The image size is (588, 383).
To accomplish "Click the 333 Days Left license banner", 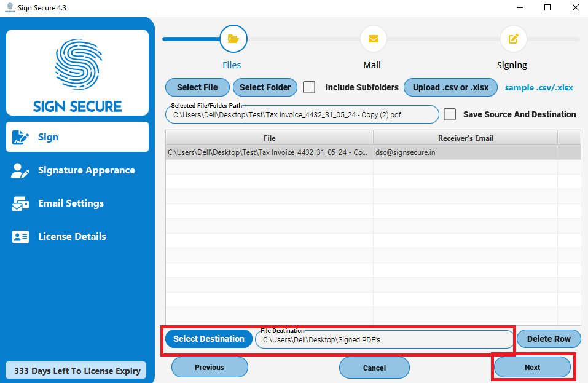I will click(x=76, y=371).
